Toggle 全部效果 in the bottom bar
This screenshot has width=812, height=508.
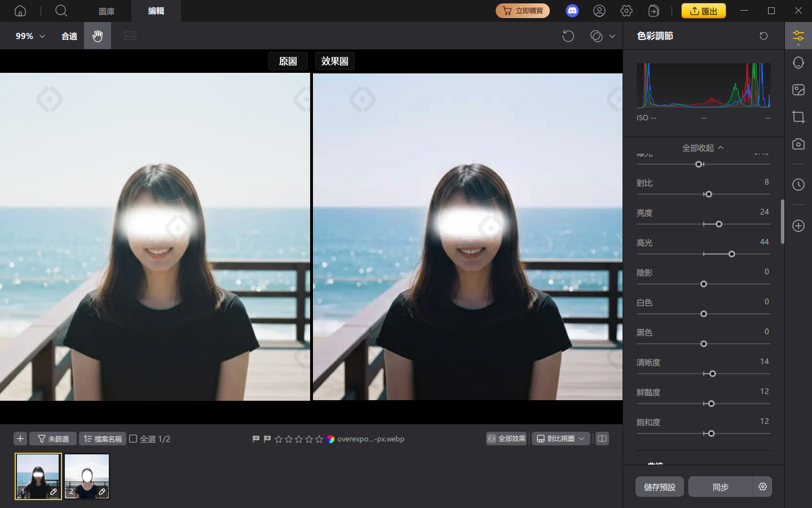[x=506, y=439]
